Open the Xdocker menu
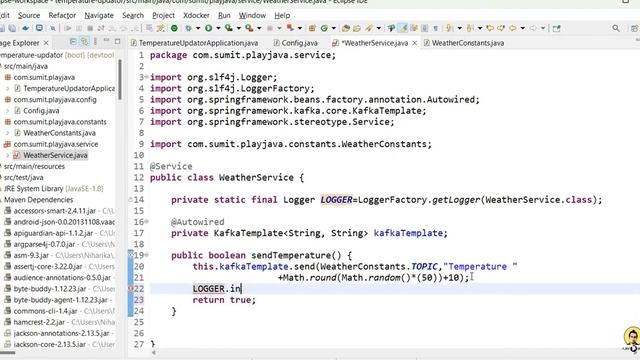The image size is (640, 360). click(x=196, y=16)
